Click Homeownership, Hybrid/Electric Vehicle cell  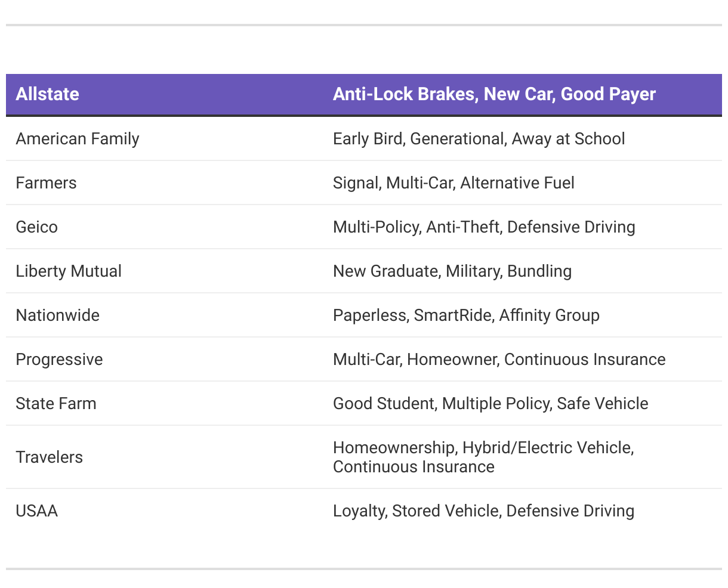483,457
